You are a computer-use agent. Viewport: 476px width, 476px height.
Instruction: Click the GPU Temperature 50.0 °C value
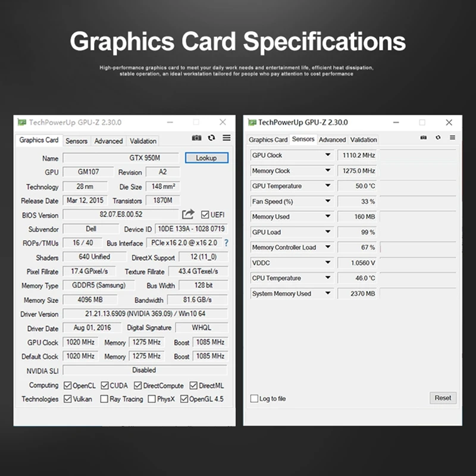[357, 186]
